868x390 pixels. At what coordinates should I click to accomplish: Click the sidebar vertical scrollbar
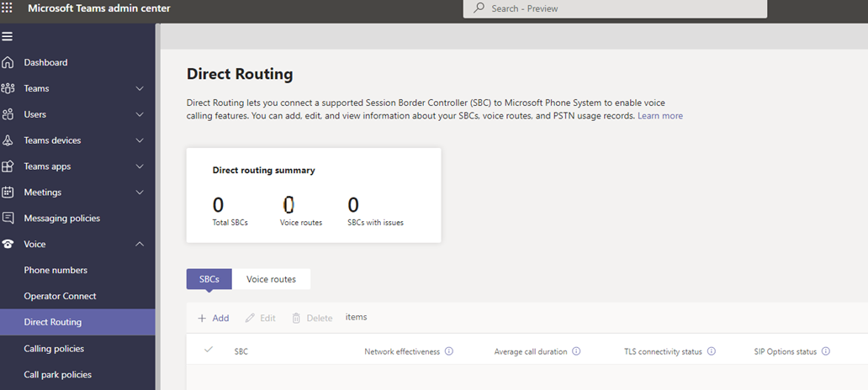pyautogui.click(x=158, y=206)
